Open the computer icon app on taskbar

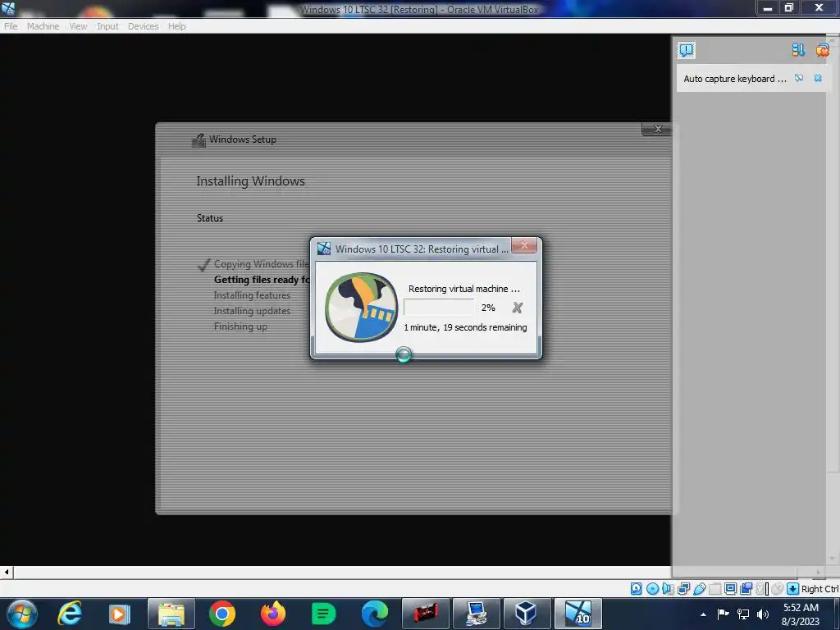(477, 614)
